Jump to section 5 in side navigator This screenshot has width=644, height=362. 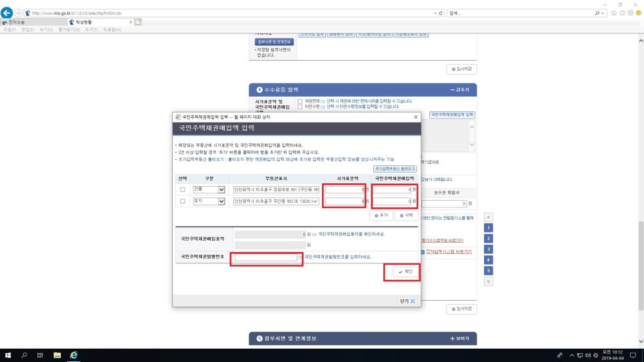tap(489, 271)
